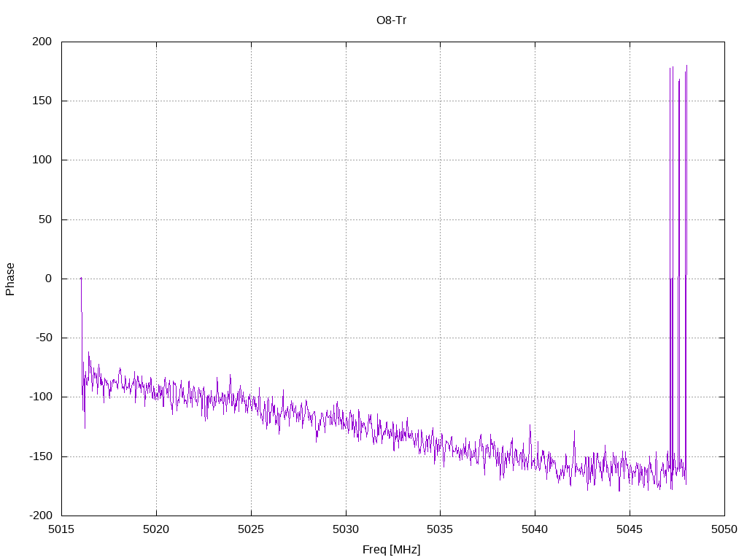The height and width of the screenshot is (560, 747).
Task: Click the x-axis tick label 5015
Action: [x=61, y=529]
